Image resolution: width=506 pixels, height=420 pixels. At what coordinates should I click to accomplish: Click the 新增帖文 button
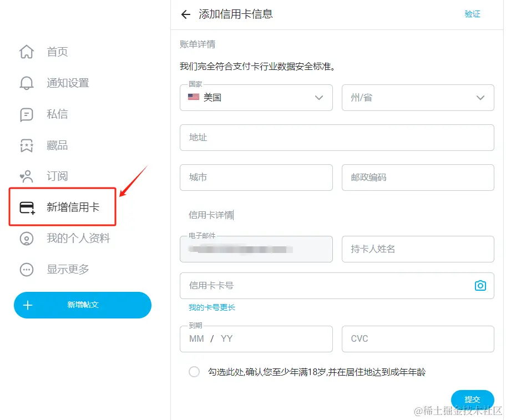[x=83, y=305]
